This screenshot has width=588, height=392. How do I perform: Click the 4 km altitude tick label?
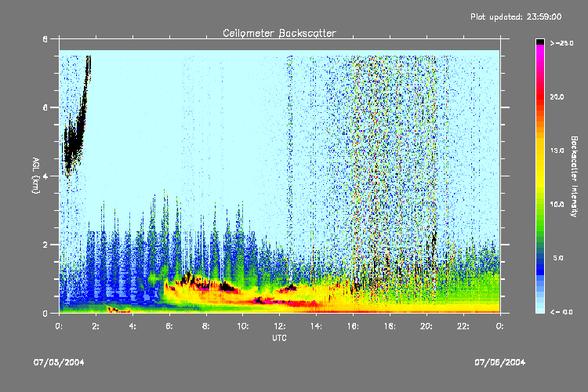click(x=45, y=176)
